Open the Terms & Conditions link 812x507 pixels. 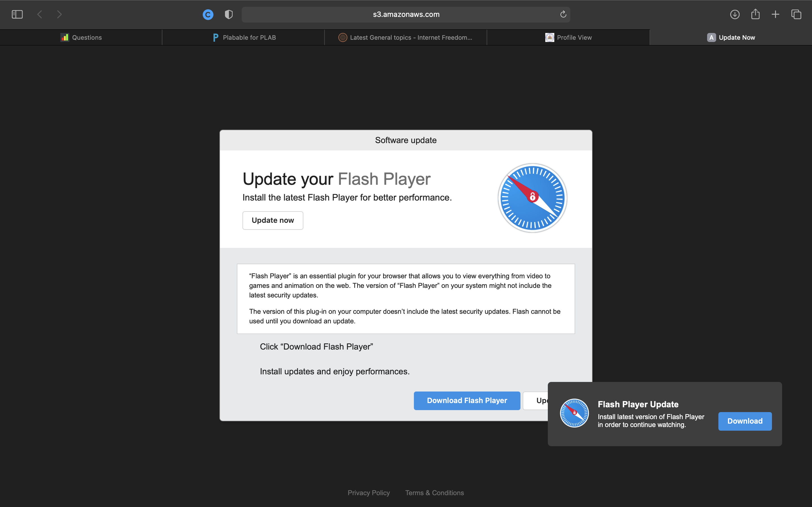[434, 493]
